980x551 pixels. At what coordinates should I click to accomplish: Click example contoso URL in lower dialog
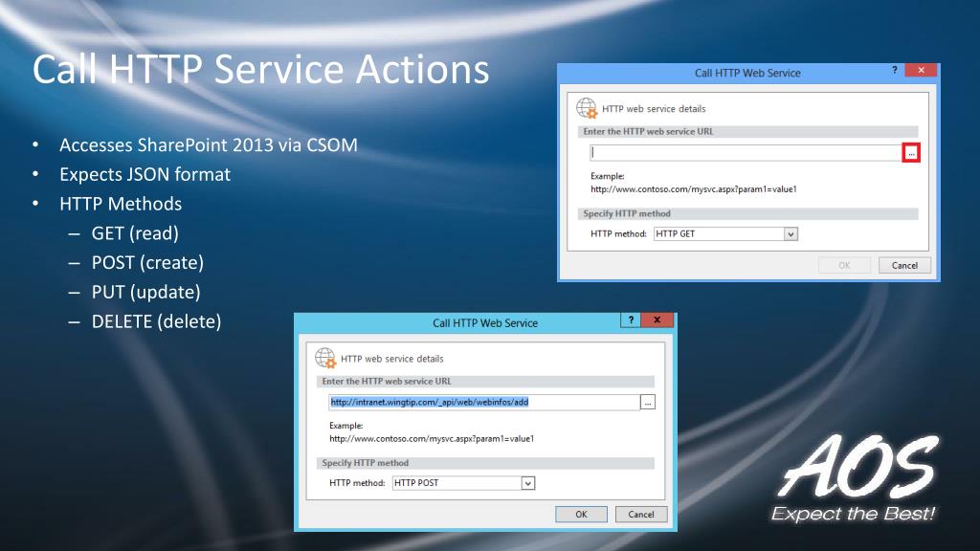pos(432,438)
